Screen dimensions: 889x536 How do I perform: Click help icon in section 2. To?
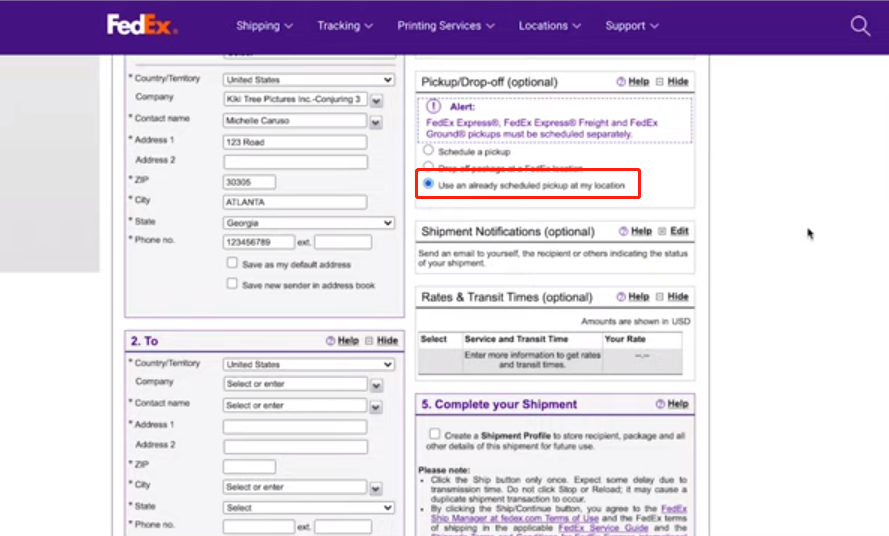tap(331, 340)
